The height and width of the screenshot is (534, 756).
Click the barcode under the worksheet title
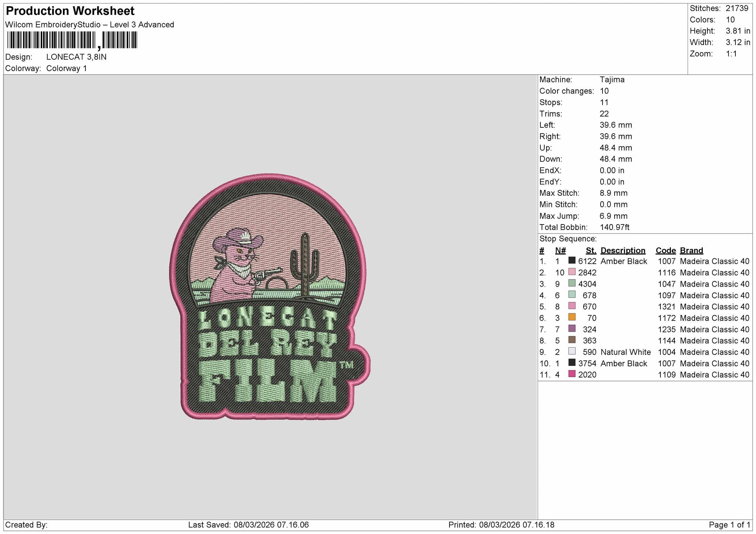point(72,40)
